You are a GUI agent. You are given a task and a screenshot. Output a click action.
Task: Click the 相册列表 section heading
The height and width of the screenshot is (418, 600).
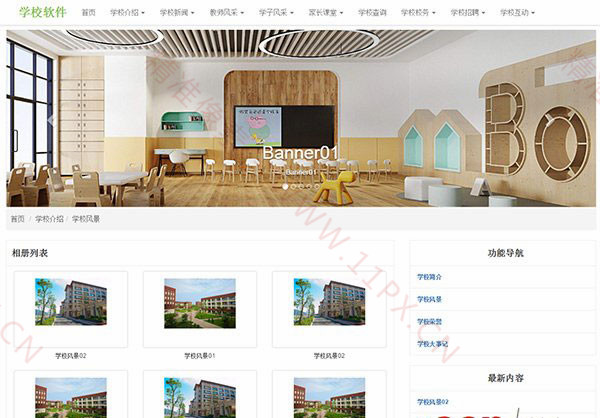click(30, 253)
